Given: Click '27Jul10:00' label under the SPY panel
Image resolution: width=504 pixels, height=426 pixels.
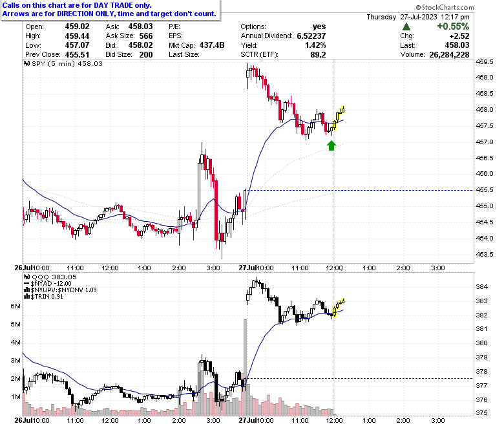Looking at the screenshot, I should coord(256,268).
